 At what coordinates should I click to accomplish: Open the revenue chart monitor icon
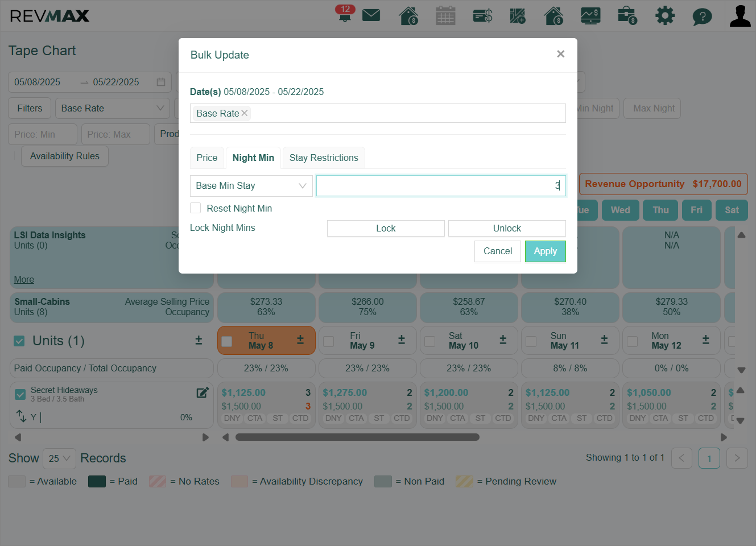(590, 15)
